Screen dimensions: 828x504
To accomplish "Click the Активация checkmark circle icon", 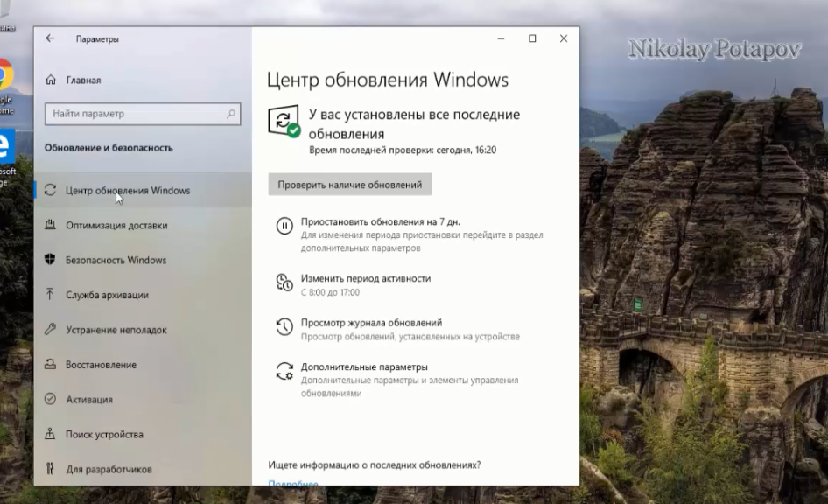I will (50, 399).
